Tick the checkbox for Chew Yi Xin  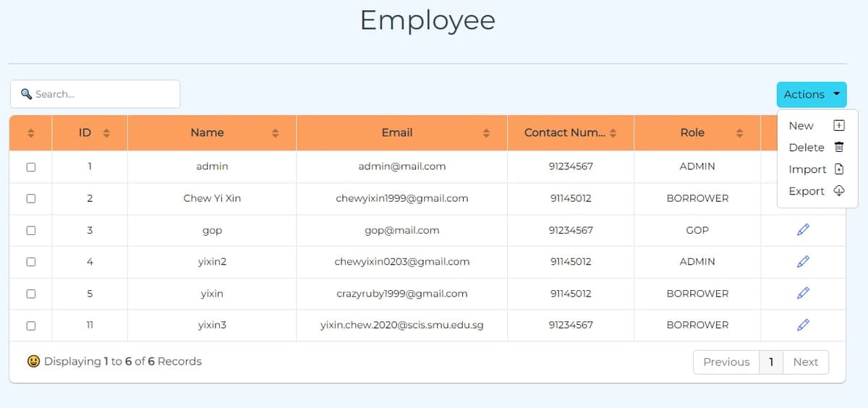[x=30, y=198]
